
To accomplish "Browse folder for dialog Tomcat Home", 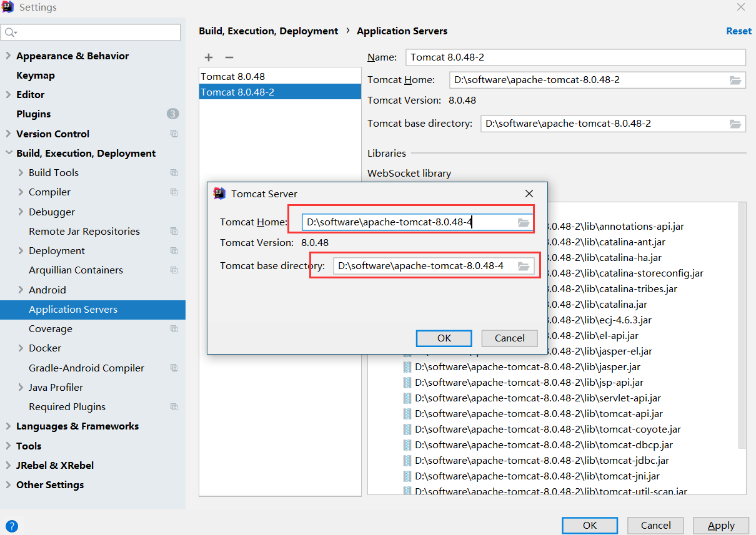I will 524,222.
